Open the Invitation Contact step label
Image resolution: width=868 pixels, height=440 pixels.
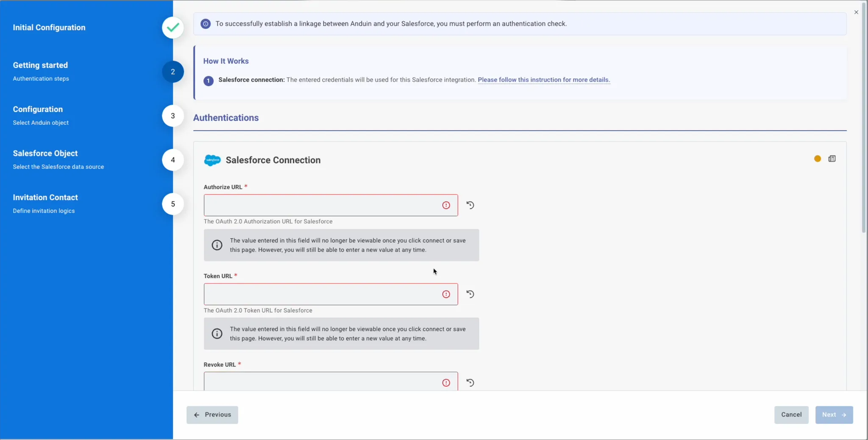point(45,198)
